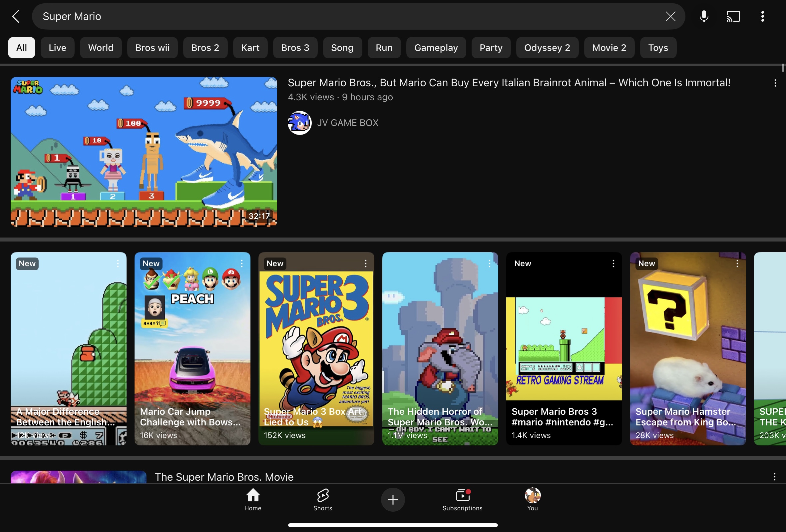Screen dimensions: 786x532
Task: Open JV GAME BOX channel avatar
Action: (x=299, y=123)
